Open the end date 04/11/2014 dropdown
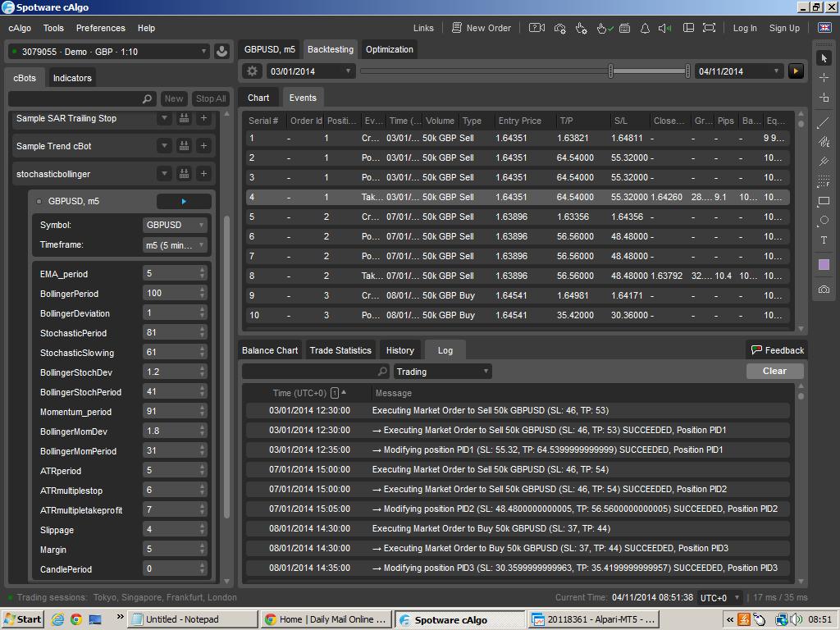 tap(739, 71)
